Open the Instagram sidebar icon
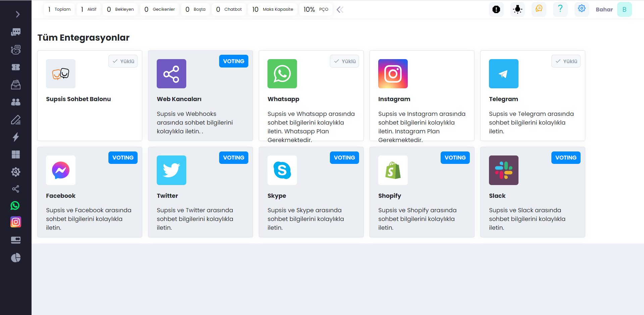This screenshot has width=644, height=315. tap(16, 222)
